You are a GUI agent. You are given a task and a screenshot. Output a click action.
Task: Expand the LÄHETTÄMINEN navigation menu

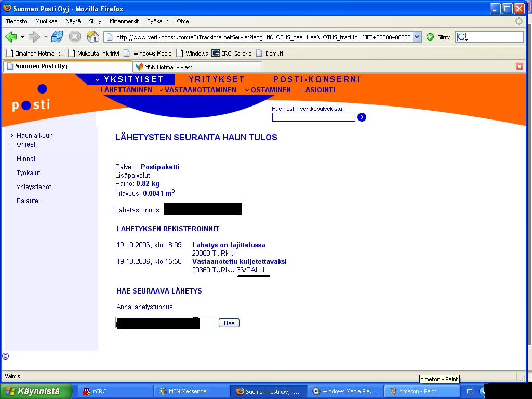[x=124, y=90]
